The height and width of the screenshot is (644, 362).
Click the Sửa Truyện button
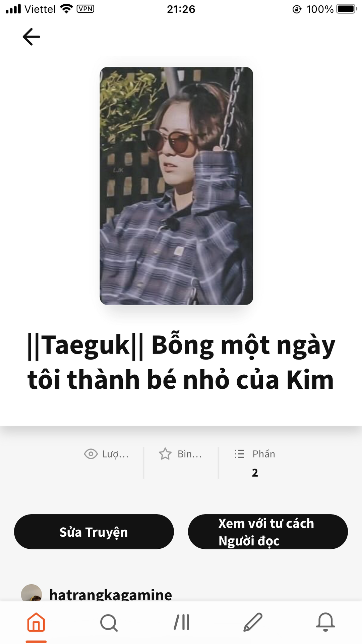point(94,532)
